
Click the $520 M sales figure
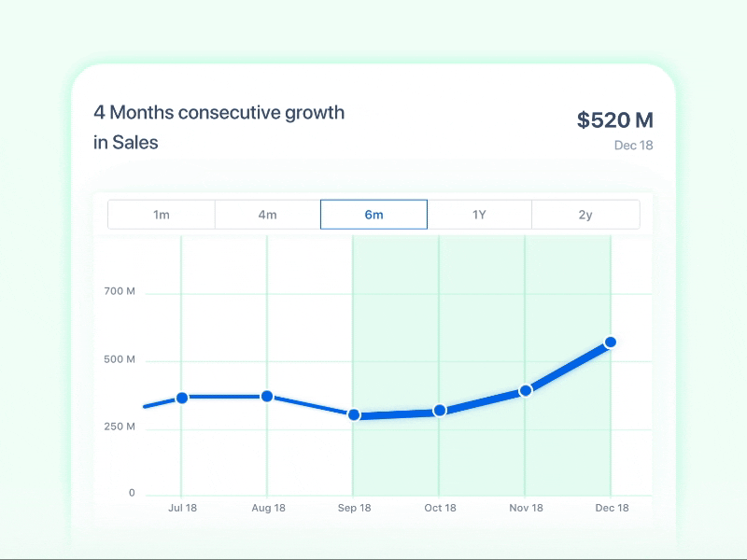click(x=615, y=119)
